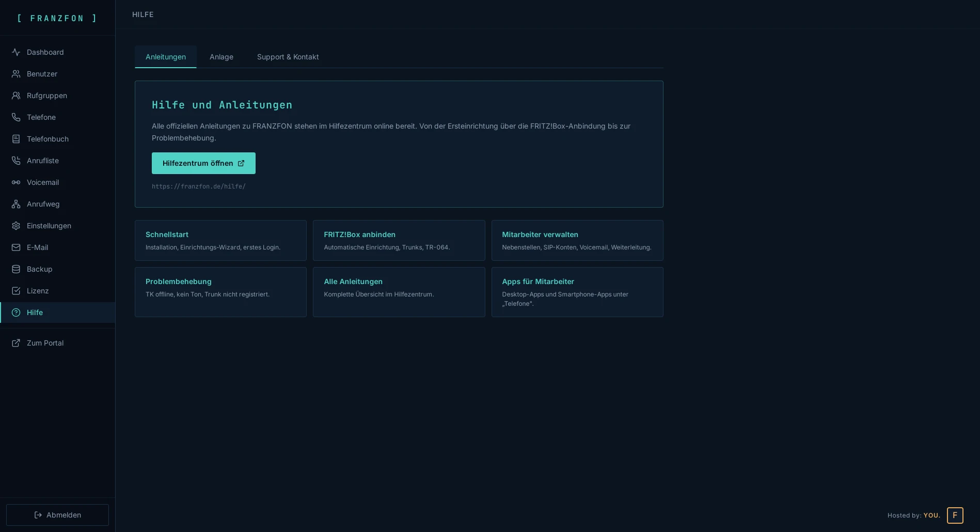Click the logout arrow icon beside Abmelden
This screenshot has width=980, height=532.
38,515
